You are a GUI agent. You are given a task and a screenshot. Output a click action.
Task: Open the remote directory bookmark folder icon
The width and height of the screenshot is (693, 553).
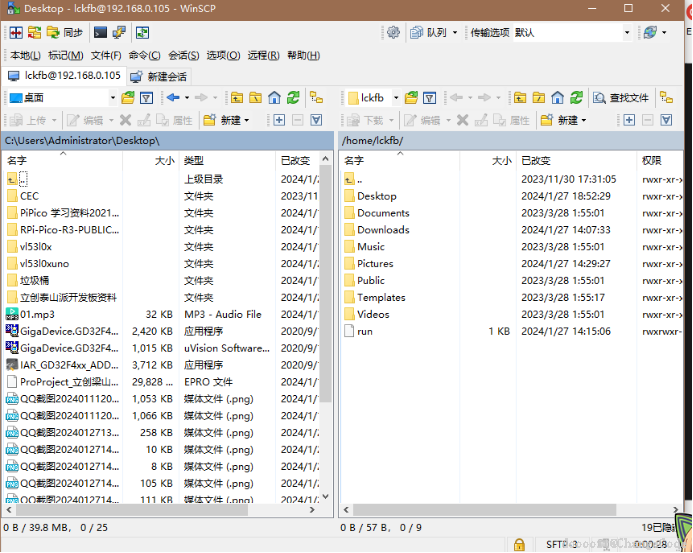[411, 98]
